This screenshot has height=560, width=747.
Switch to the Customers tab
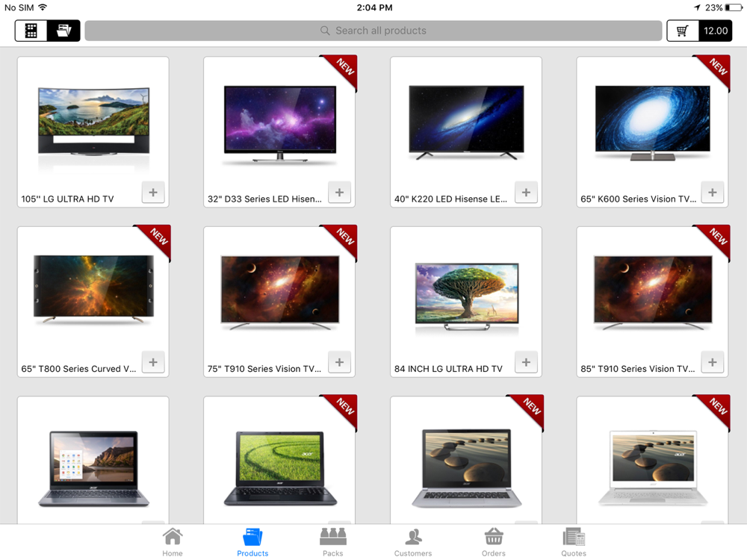tap(413, 542)
